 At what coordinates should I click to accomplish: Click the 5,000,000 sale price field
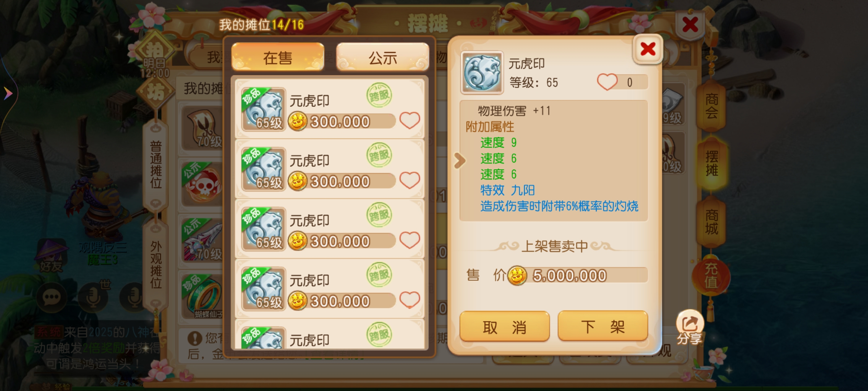pos(577,275)
